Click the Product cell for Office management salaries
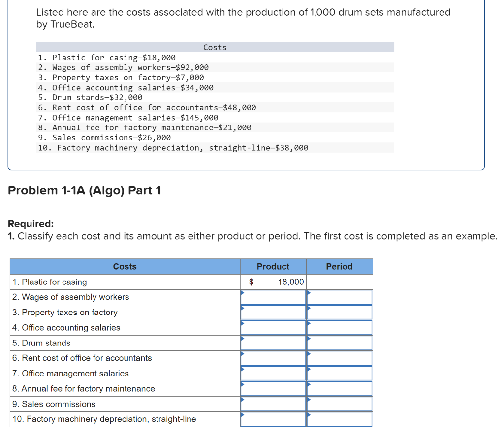 [273, 373]
